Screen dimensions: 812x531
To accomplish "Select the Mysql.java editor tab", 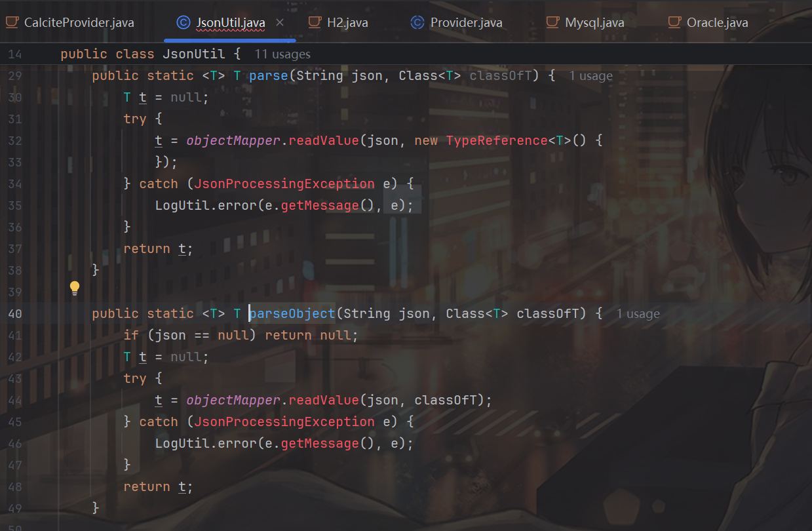I will 594,23.
